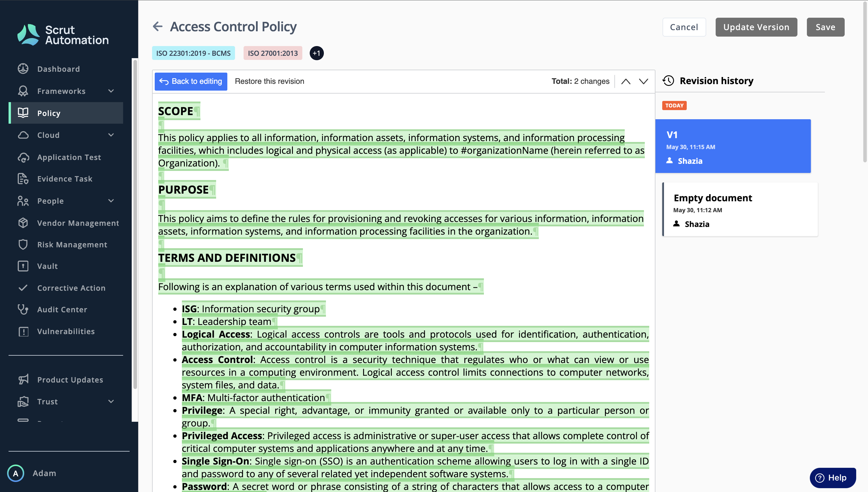Click the ISO 27001:2013 tag
868x492 pixels.
273,53
